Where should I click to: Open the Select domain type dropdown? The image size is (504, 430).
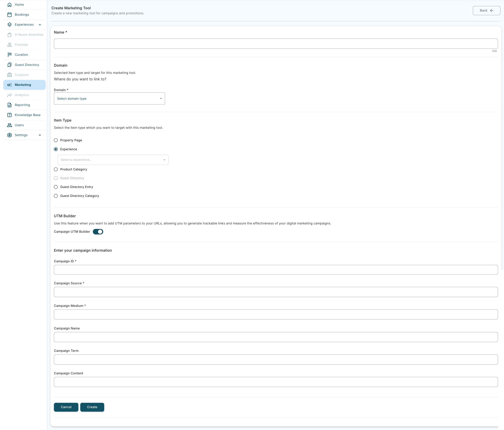(109, 98)
